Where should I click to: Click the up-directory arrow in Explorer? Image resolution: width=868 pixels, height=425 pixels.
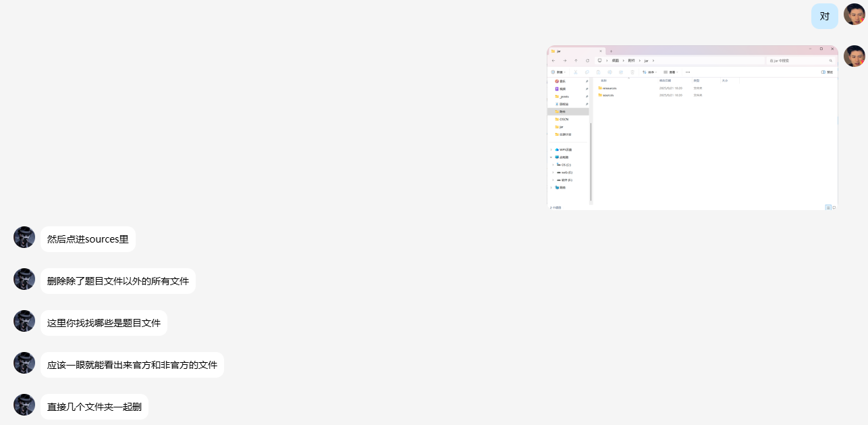pos(576,61)
